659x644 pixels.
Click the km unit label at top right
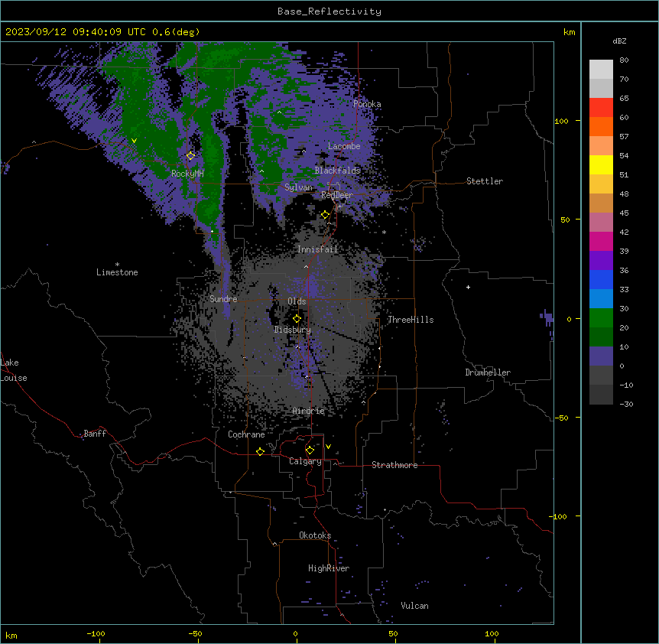pos(569,32)
